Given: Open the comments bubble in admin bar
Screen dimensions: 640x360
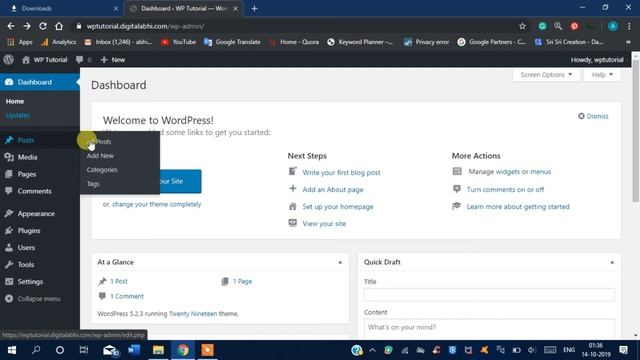Looking at the screenshot, I should (84, 60).
